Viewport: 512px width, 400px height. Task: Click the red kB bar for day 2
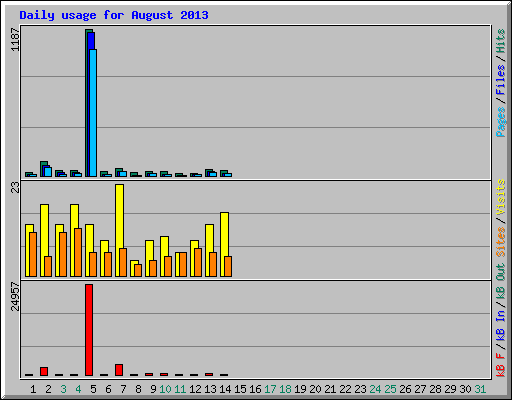[44, 372]
